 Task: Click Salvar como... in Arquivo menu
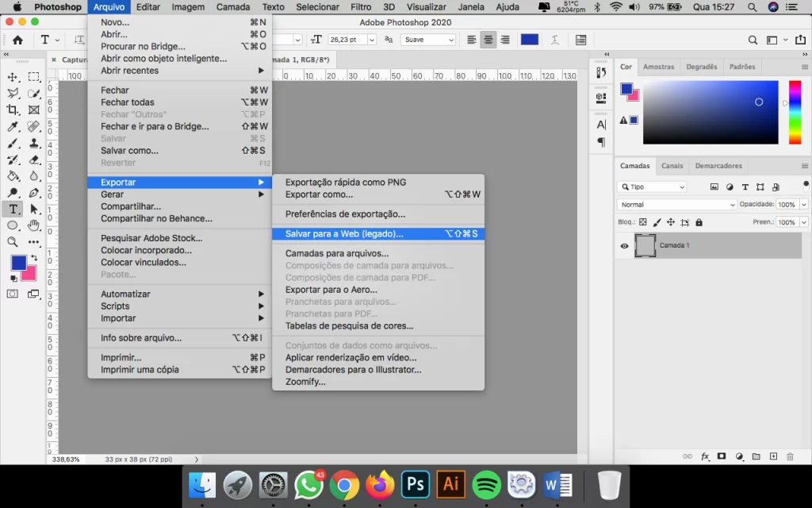point(180,151)
